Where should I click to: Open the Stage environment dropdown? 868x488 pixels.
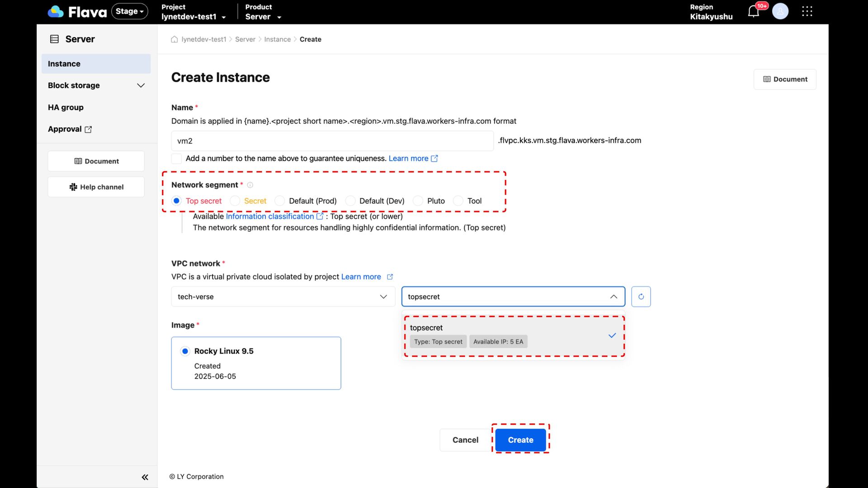(x=130, y=11)
